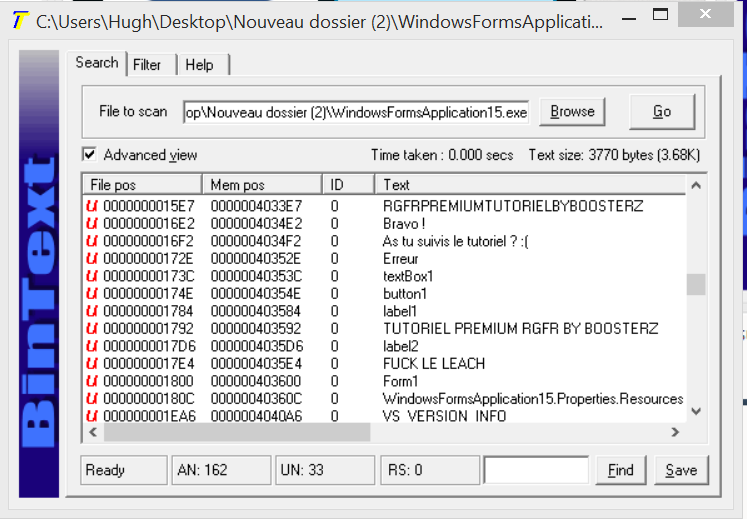Viewport: 747px width, 519px height.
Task: Click the red U icon beside RGFRPREMIUMTUTORIELBYBOOSTERZ
Action: click(x=91, y=206)
